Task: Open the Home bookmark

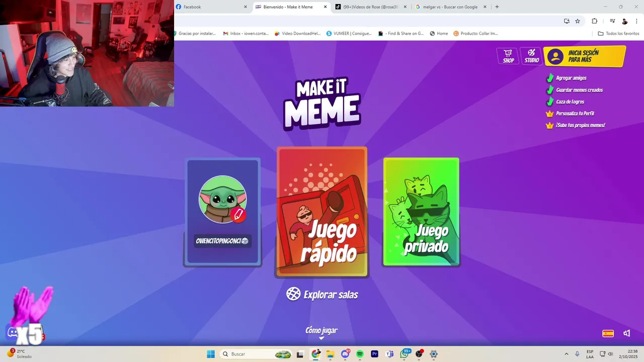Action: pyautogui.click(x=439, y=34)
